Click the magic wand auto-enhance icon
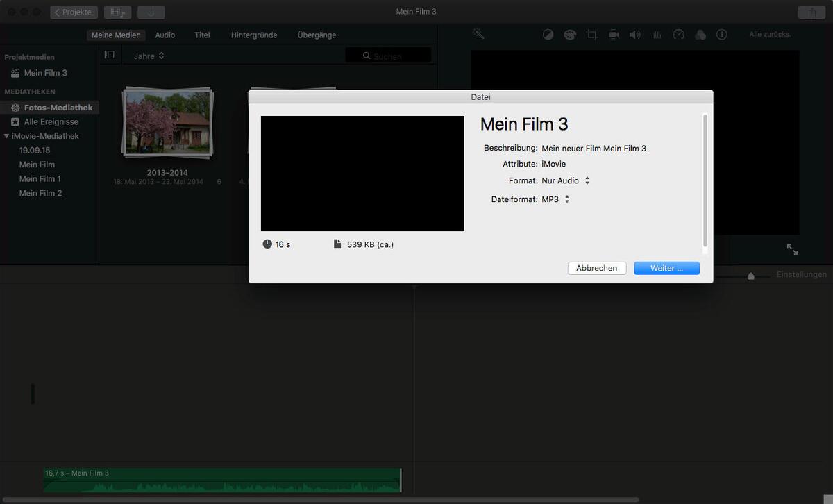The image size is (833, 504). pyautogui.click(x=478, y=33)
